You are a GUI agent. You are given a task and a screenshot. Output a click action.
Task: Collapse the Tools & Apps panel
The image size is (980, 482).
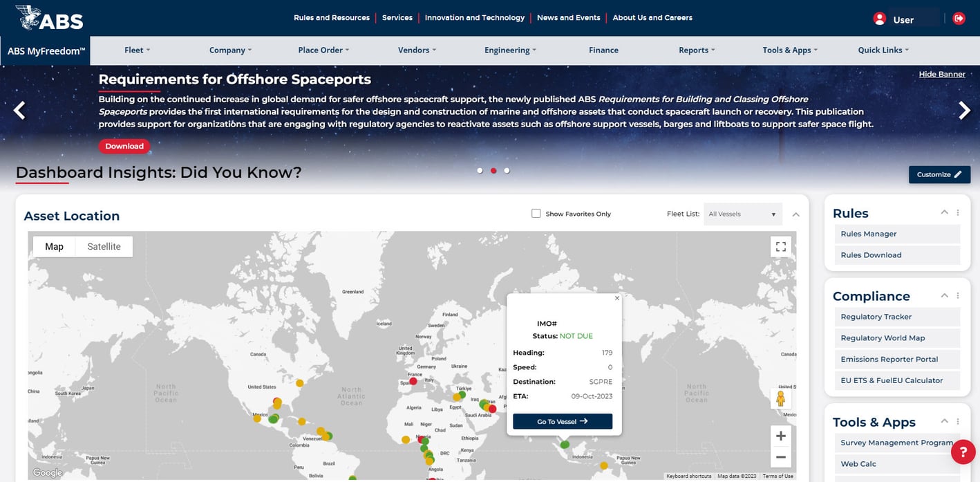944,421
